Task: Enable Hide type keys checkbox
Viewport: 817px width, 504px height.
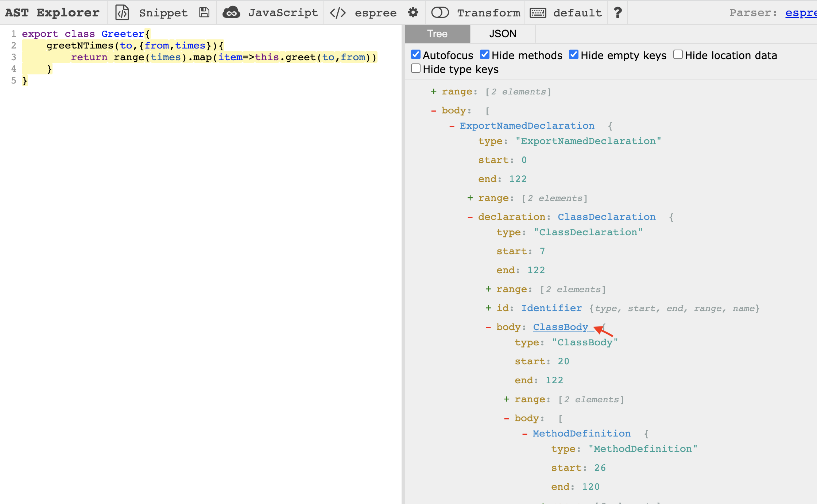Action: pos(416,69)
